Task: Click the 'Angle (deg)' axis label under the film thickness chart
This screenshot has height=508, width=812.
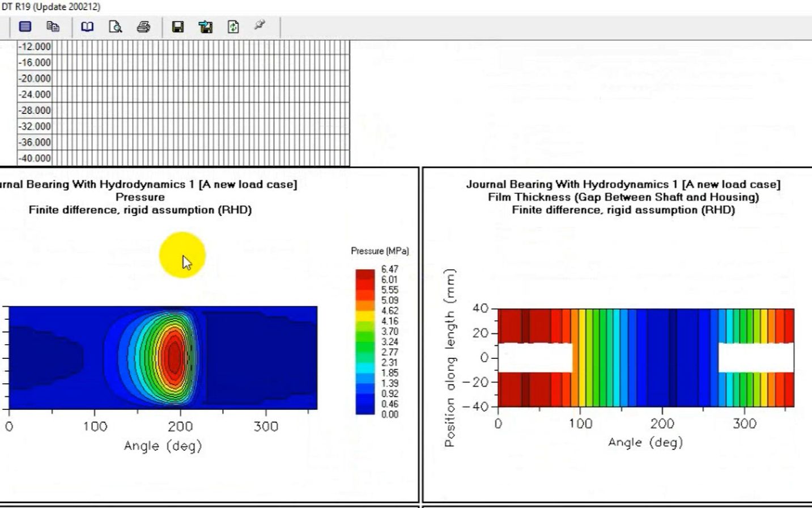Action: 645,443
